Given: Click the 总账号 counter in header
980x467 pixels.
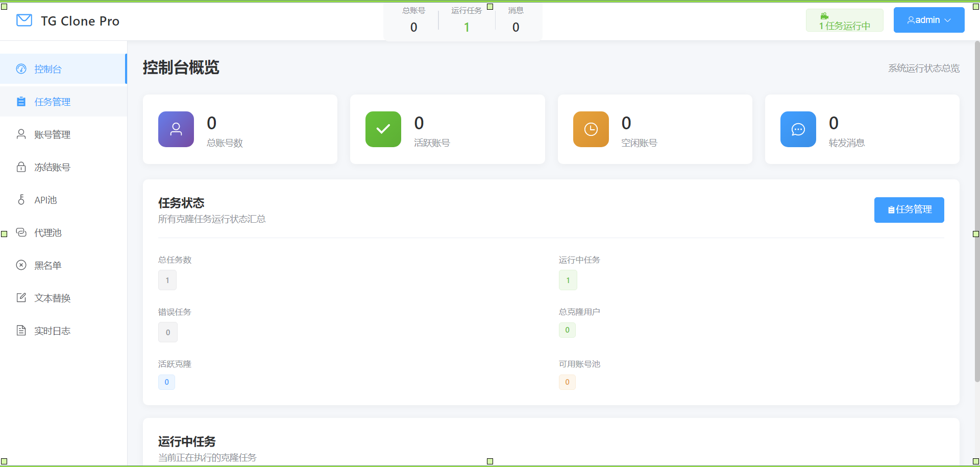Looking at the screenshot, I should click(x=413, y=20).
